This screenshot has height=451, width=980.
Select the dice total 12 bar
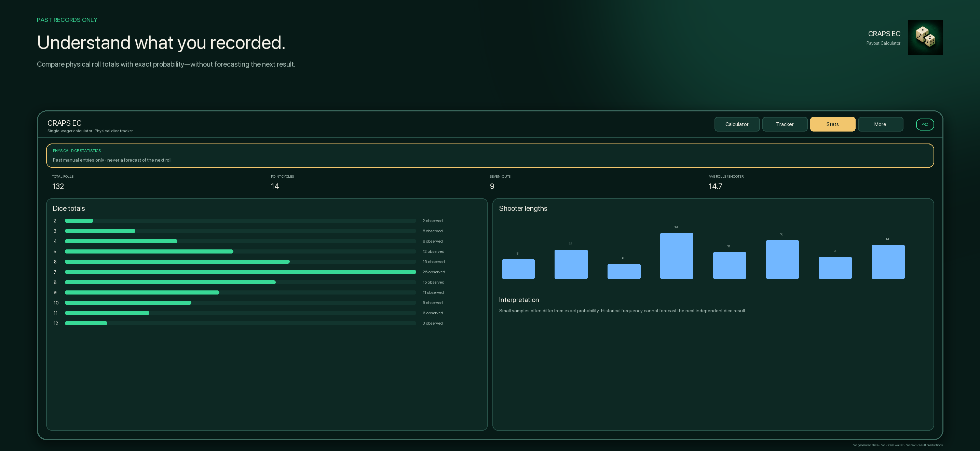241,323
